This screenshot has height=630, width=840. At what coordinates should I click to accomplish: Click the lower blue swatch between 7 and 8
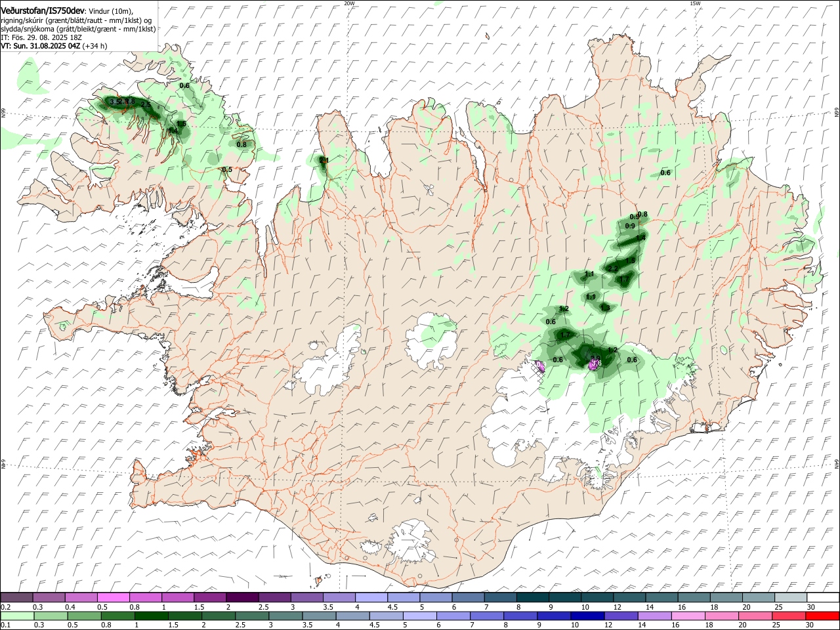tap(487, 616)
